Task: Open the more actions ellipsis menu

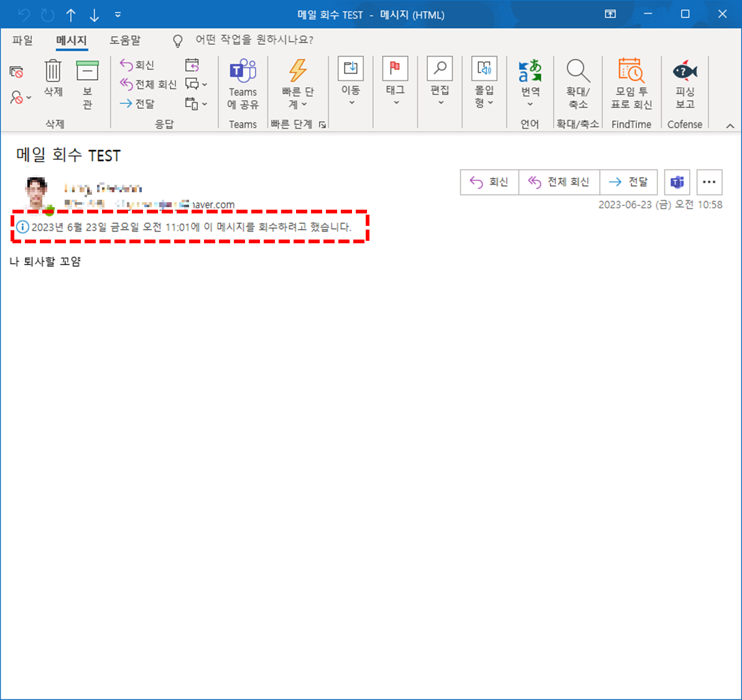Action: click(709, 182)
